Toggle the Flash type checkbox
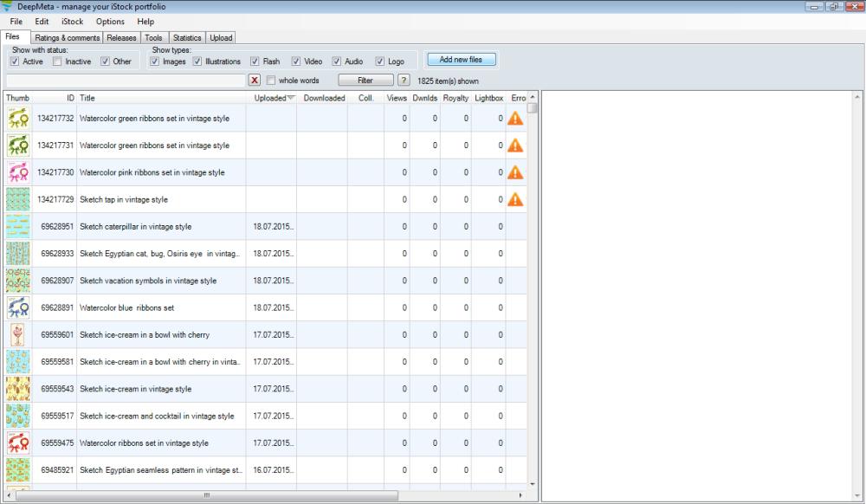The image size is (866, 504). tap(255, 61)
